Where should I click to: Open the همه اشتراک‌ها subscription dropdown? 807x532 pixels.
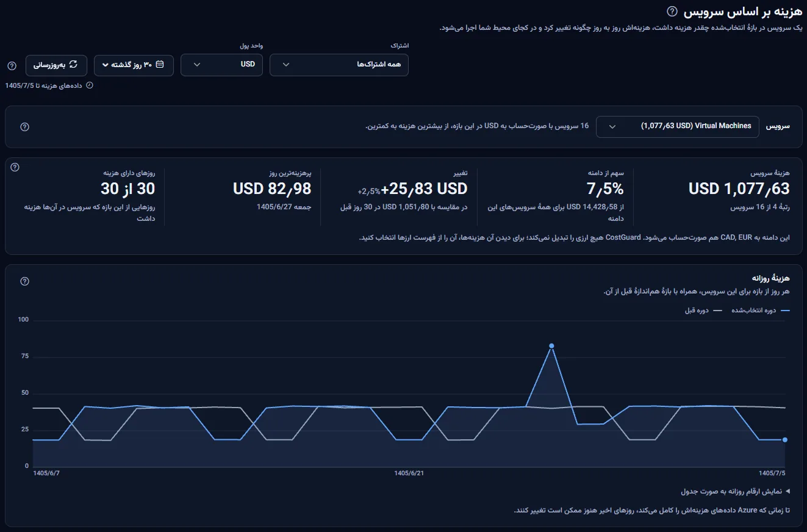[x=339, y=65]
